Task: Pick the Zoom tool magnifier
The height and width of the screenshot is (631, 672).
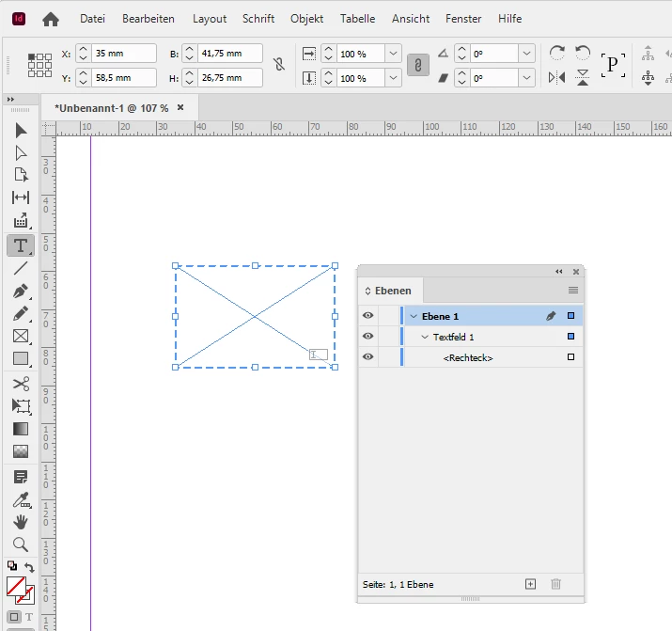Action: [21, 544]
